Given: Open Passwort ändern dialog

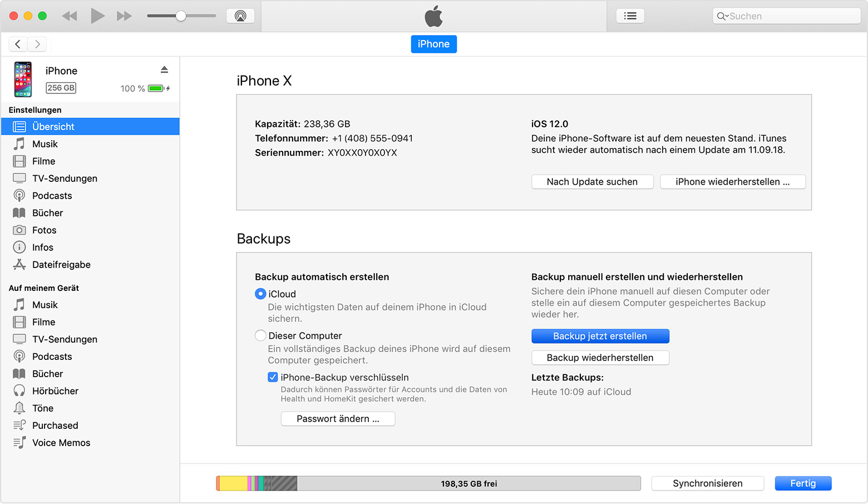Looking at the screenshot, I should tap(338, 419).
